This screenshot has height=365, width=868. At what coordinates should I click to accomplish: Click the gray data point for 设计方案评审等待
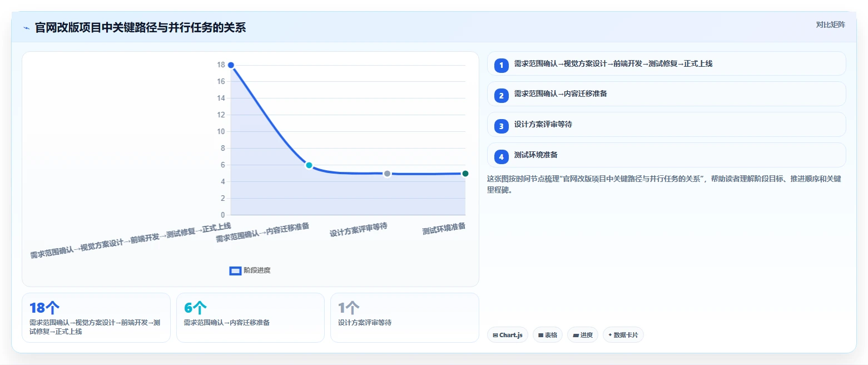pos(387,174)
